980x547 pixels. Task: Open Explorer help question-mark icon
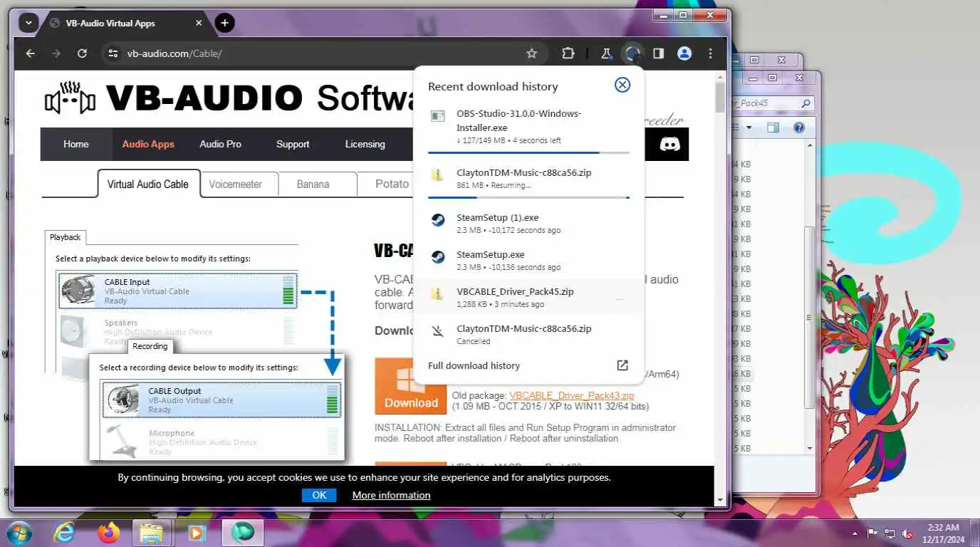[x=798, y=127]
